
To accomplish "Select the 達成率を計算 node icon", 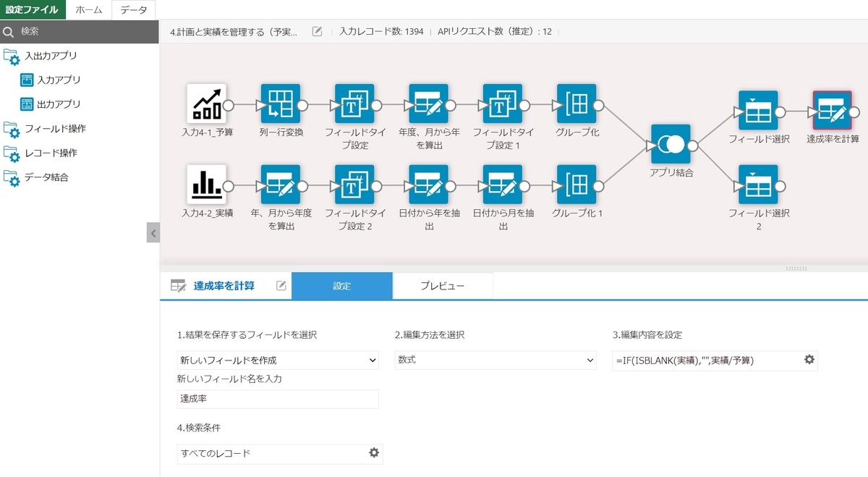I will (833, 111).
